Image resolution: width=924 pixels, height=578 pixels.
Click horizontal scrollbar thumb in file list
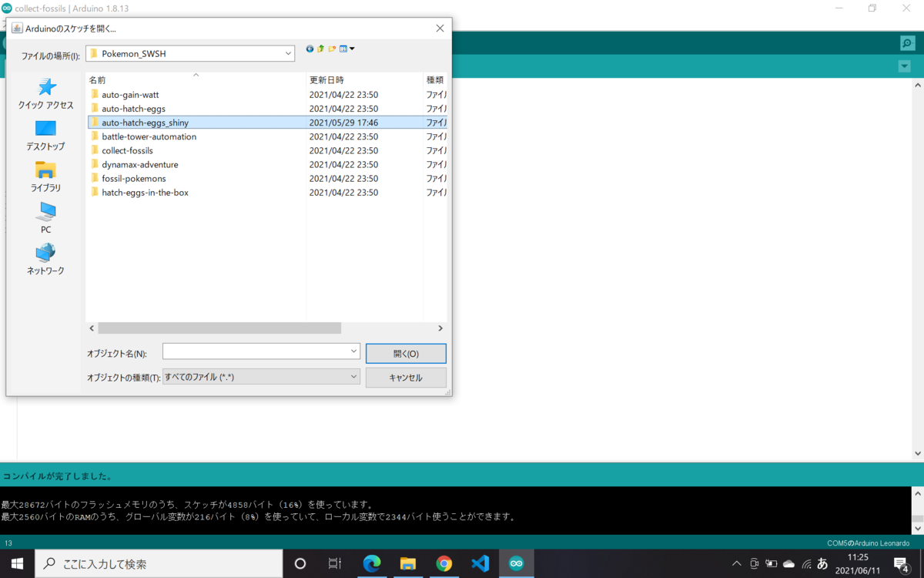point(219,328)
